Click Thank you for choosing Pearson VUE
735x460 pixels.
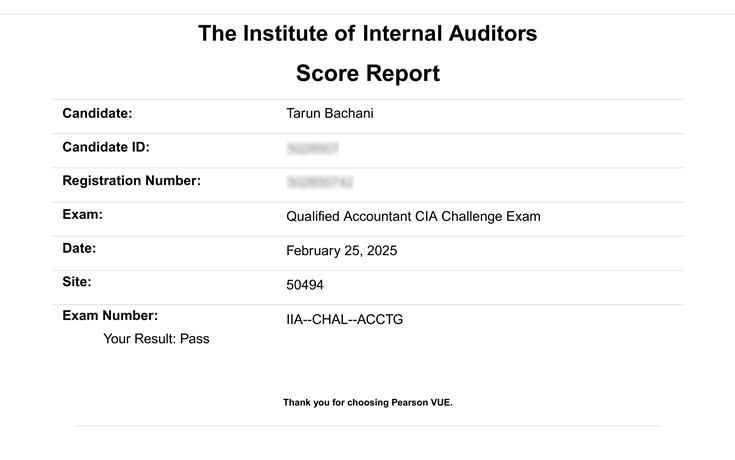pos(368,402)
